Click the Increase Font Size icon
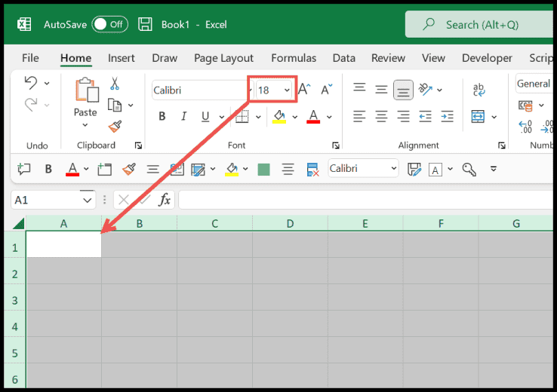 click(303, 90)
